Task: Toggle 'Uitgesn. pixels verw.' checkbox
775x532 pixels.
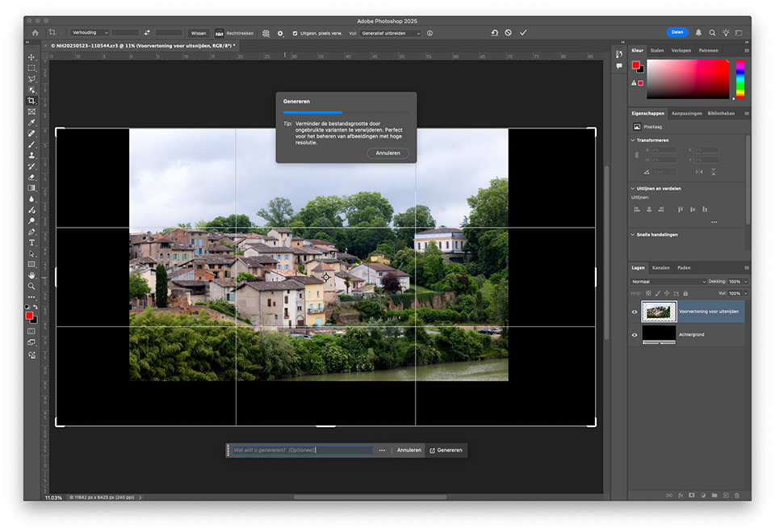Action: click(x=295, y=34)
